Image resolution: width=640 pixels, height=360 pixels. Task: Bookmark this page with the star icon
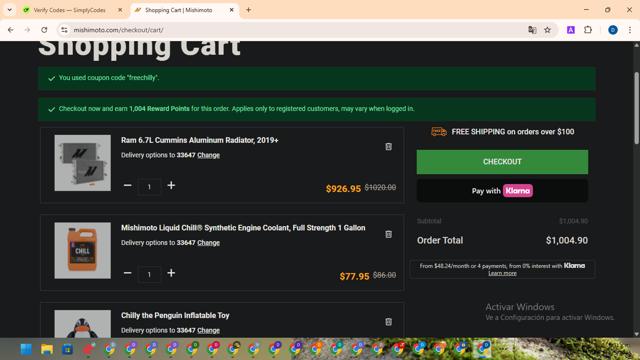547,30
